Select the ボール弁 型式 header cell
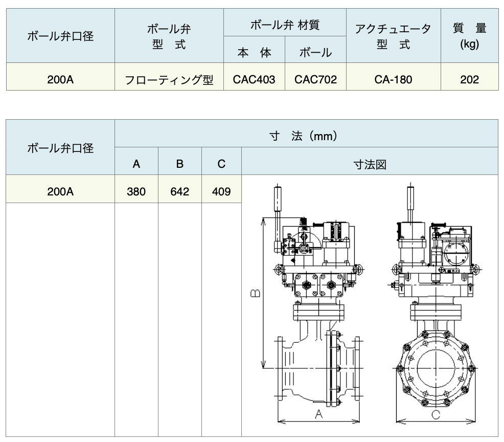The image size is (504, 442). pyautogui.click(x=169, y=36)
